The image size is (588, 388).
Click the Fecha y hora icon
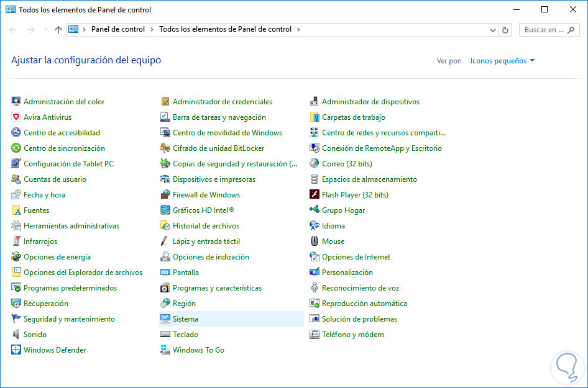[16, 195]
